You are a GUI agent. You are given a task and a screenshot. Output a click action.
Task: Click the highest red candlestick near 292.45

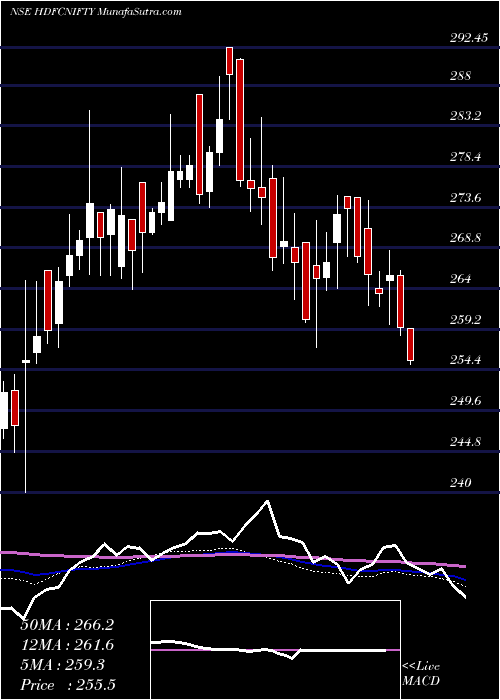tap(229, 61)
